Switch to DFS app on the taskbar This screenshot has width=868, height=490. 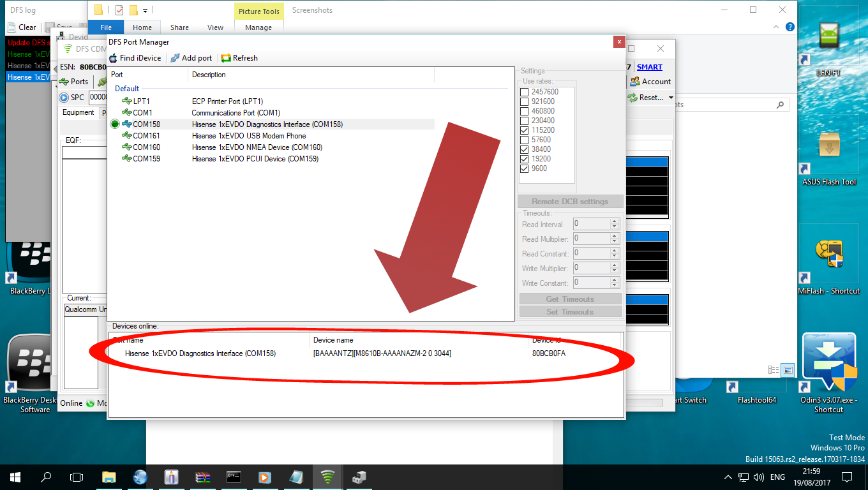click(327, 477)
